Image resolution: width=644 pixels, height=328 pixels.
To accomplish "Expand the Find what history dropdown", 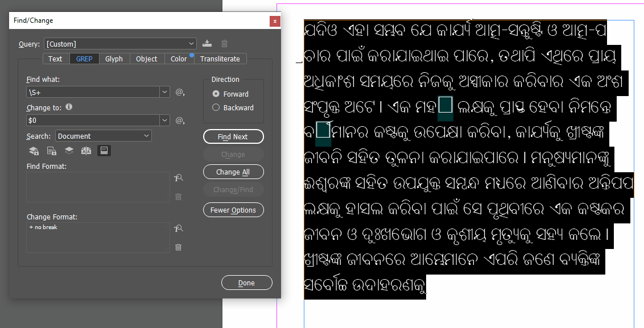I will click(x=165, y=92).
